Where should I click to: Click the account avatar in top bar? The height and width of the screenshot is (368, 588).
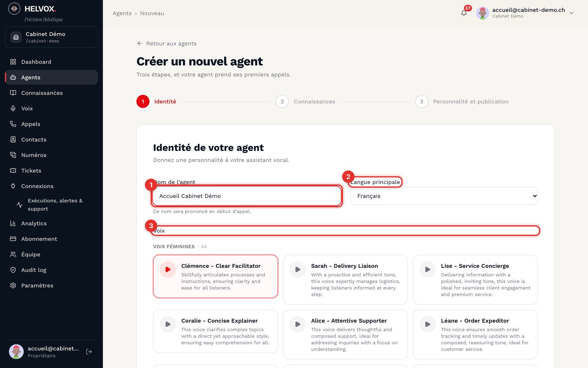(x=483, y=13)
